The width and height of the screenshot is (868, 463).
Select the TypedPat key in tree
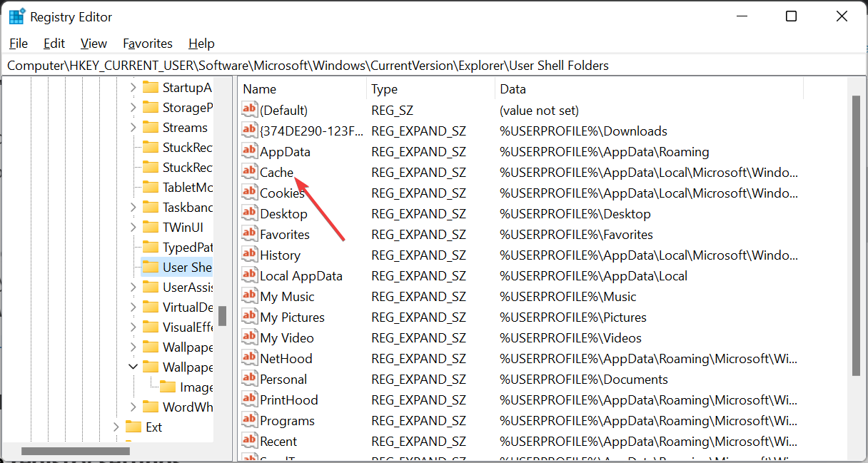(188, 247)
